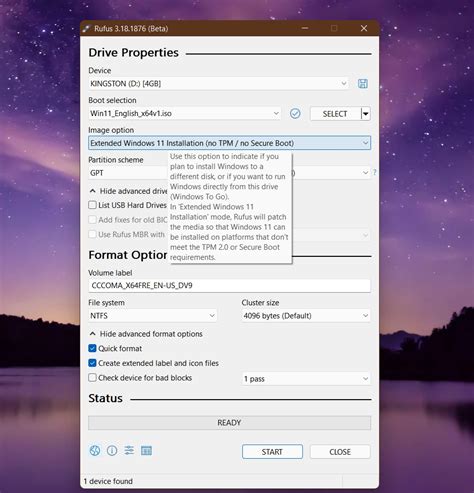Enable Check device for bad blocks

point(92,378)
